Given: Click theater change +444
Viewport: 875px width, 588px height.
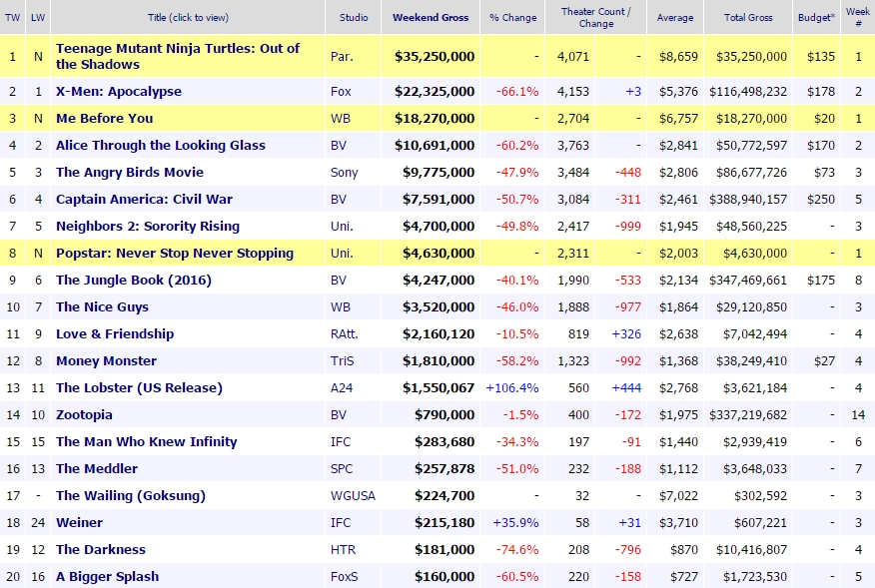Looking at the screenshot, I should [x=626, y=387].
